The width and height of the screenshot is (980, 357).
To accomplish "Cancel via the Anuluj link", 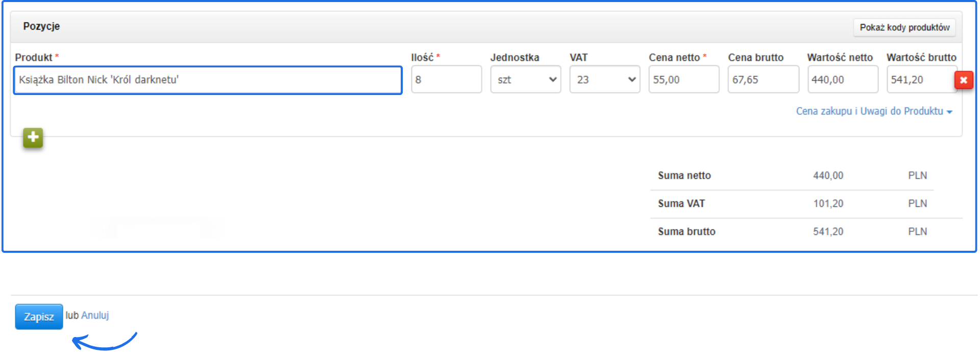I will pos(95,316).
